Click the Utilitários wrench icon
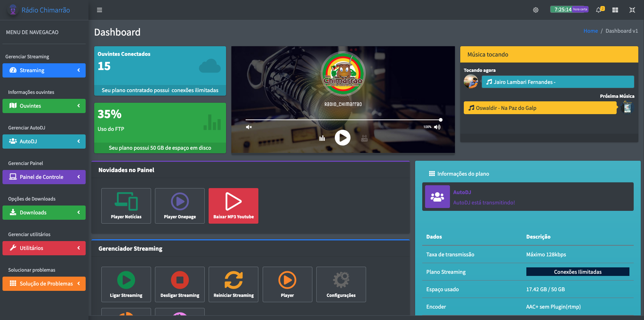Screen dimensions: 644x320 pyautogui.click(x=13, y=248)
